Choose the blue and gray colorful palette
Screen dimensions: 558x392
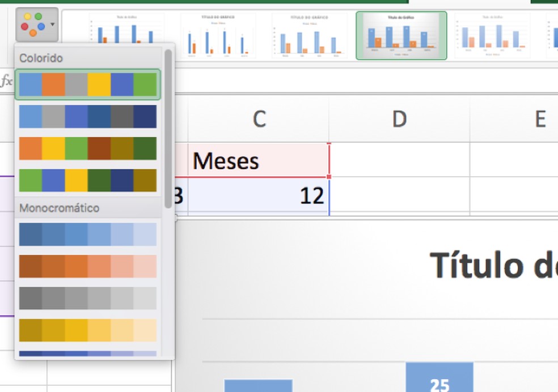88,116
